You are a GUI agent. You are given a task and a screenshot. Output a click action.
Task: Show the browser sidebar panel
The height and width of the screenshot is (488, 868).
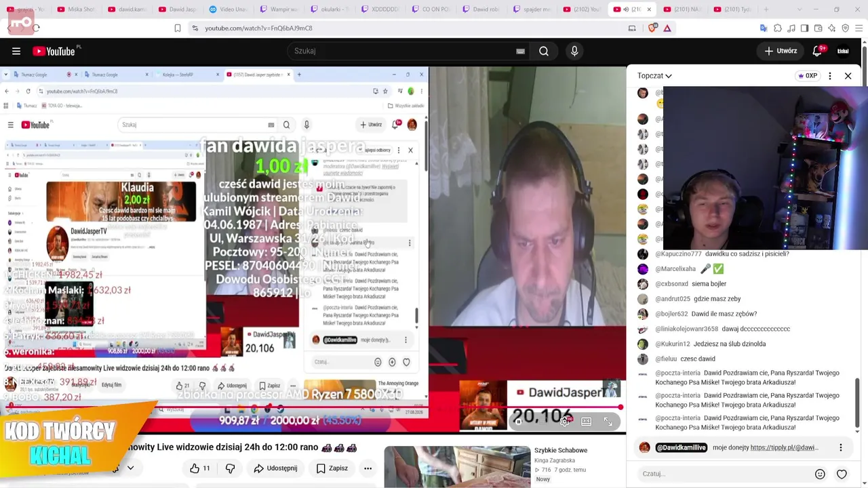click(x=804, y=28)
